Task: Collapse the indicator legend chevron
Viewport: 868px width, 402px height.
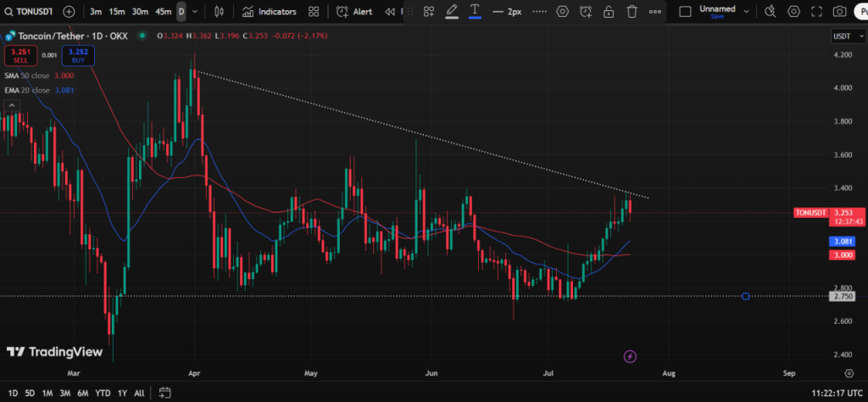Action: click(12, 104)
